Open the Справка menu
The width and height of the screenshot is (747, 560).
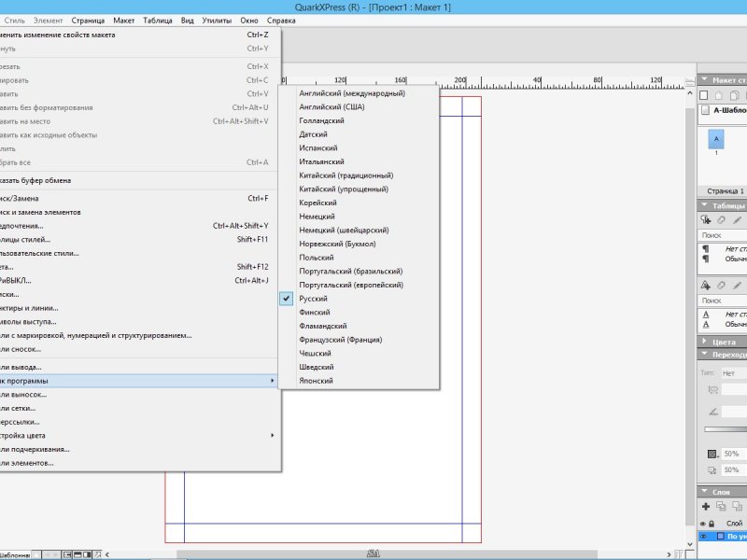(x=281, y=21)
